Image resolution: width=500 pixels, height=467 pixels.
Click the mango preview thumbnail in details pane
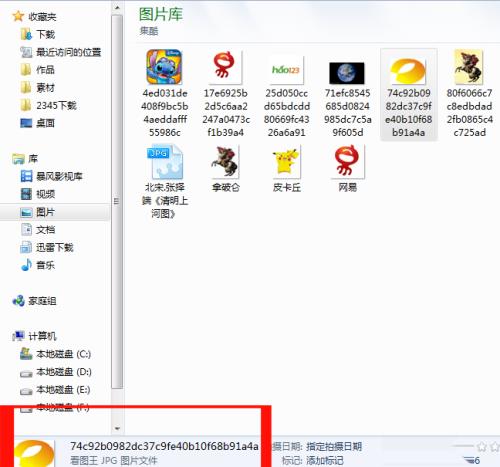tap(34, 453)
